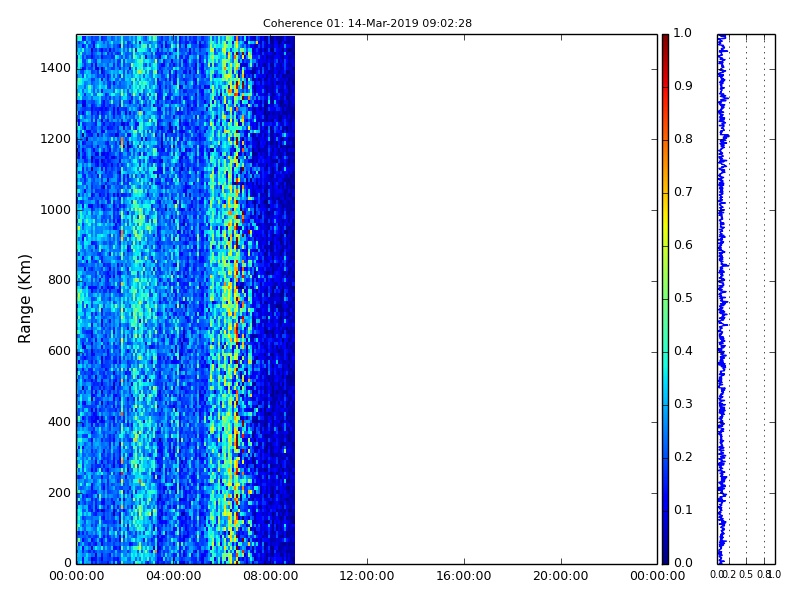Click the 04:00:00 time axis label

pyautogui.click(x=173, y=576)
